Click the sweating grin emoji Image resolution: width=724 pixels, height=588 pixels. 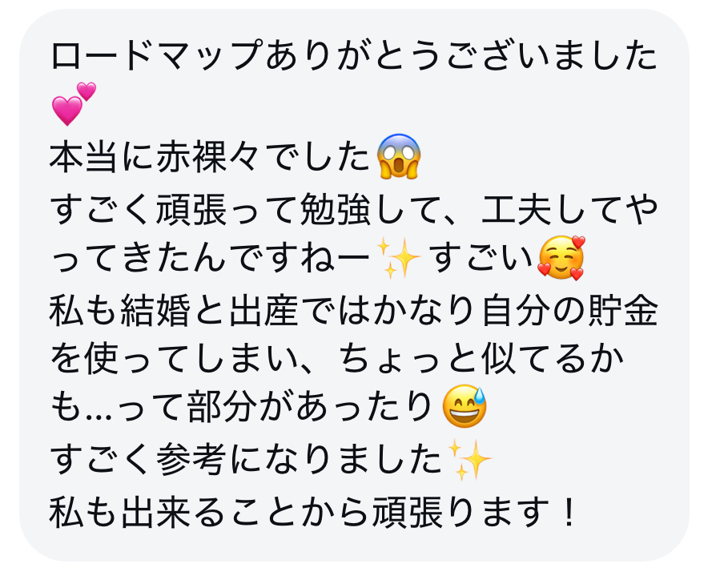point(465,406)
